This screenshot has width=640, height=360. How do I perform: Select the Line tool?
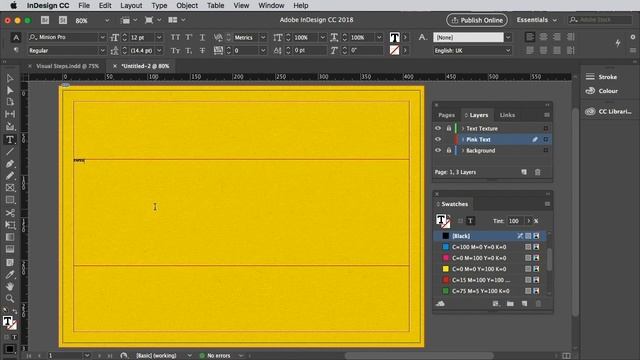(10, 152)
